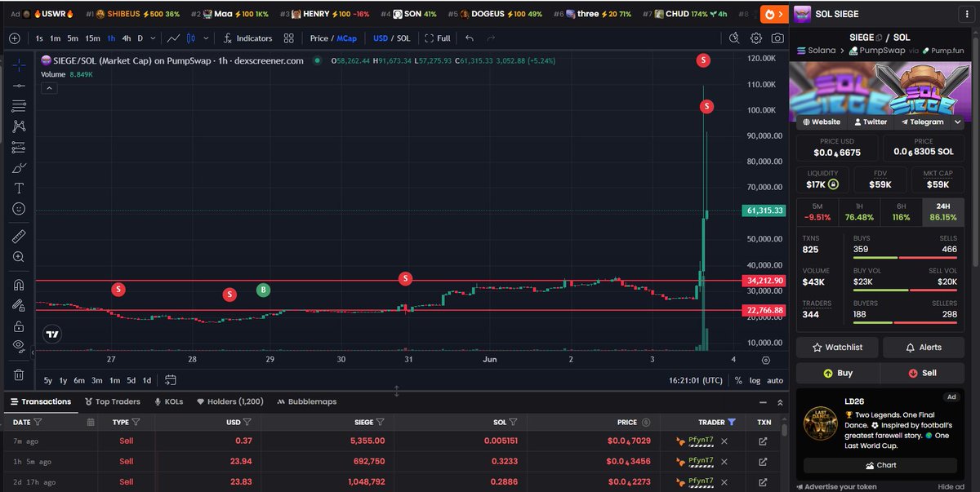Open the USD column filter
Image resolution: width=980 pixels, height=492 pixels.
(x=247, y=422)
